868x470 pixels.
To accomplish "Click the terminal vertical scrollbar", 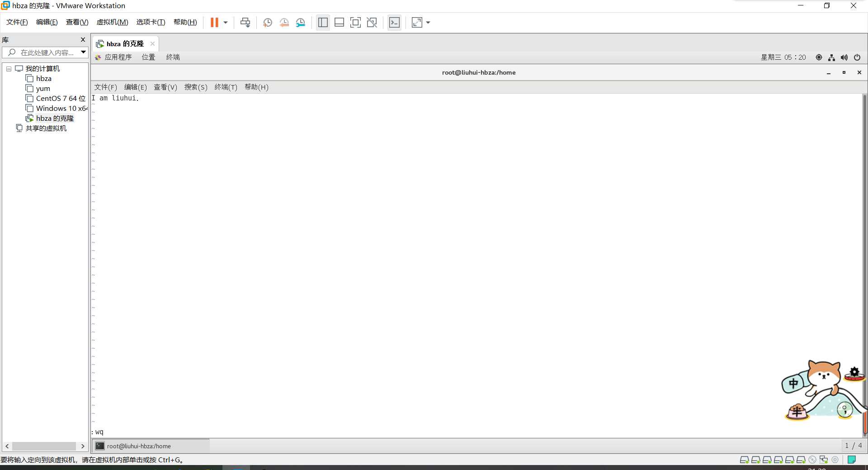I will click(x=864, y=265).
